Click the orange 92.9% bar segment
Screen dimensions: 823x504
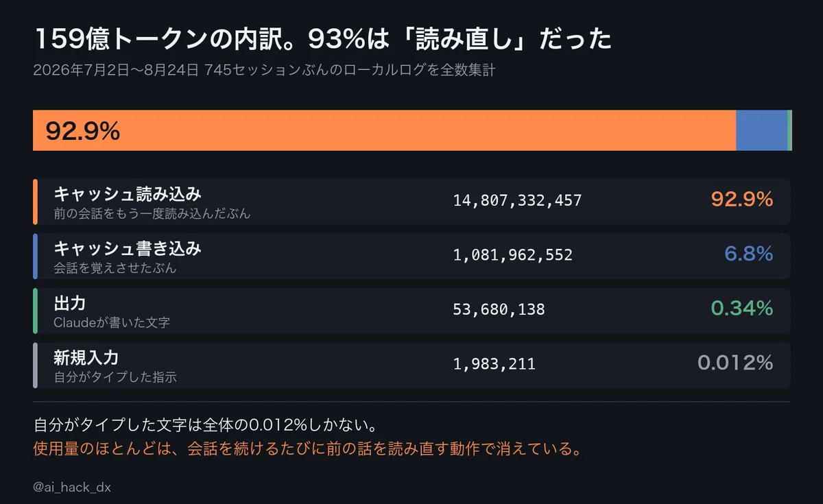pos(384,130)
